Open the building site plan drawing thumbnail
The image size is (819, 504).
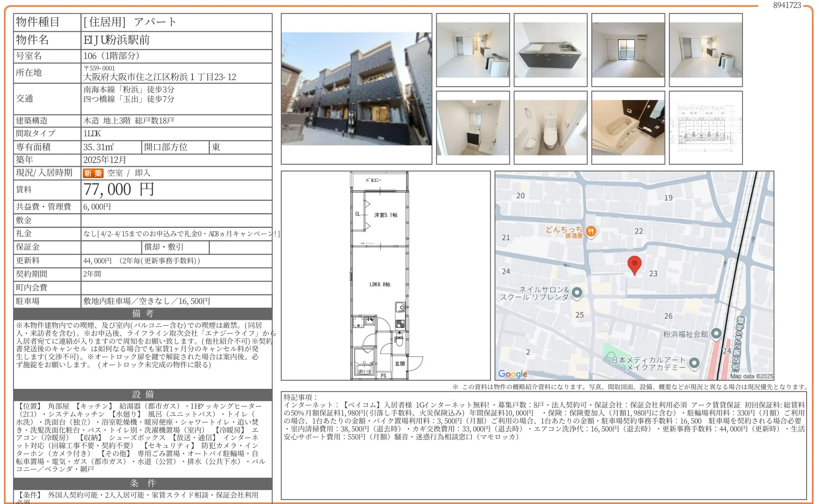coord(705,127)
